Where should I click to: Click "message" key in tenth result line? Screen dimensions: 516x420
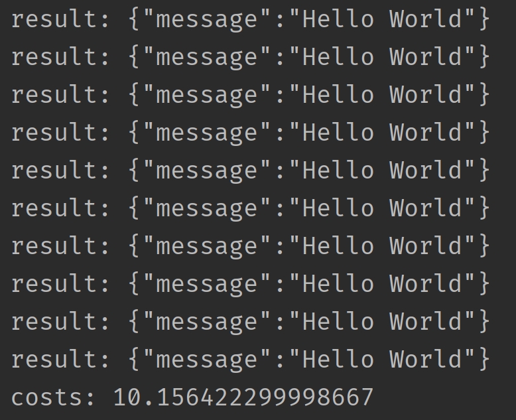point(207,359)
